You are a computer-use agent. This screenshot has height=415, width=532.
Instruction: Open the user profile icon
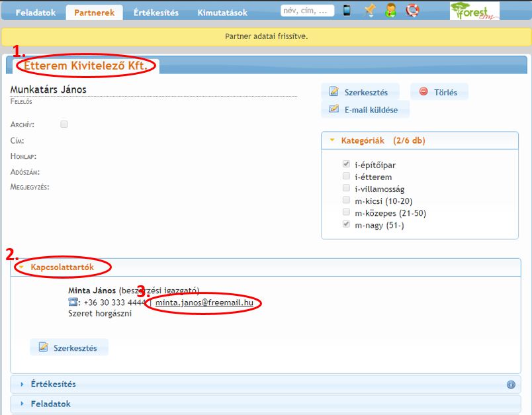[x=391, y=11]
